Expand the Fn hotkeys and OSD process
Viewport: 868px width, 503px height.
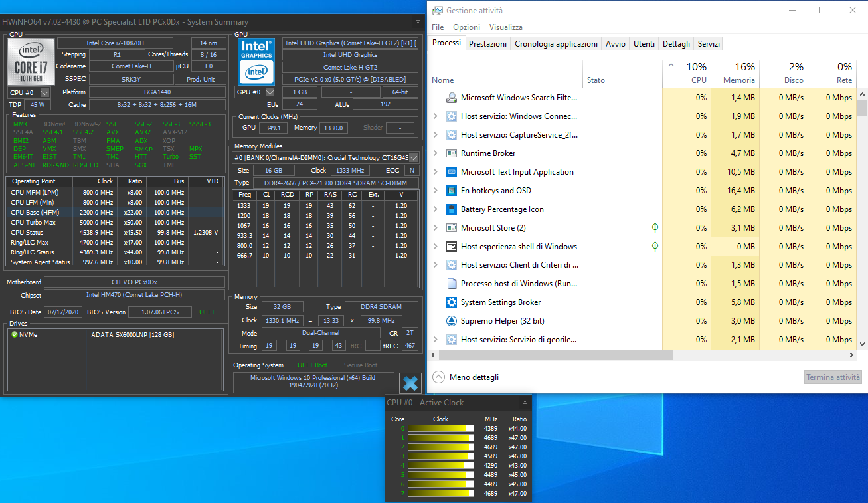point(436,191)
